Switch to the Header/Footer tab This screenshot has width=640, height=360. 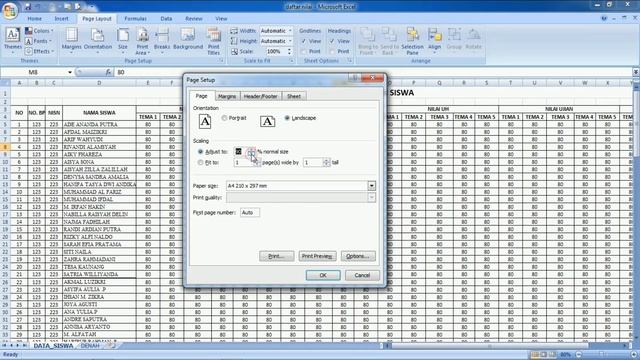click(x=260, y=96)
